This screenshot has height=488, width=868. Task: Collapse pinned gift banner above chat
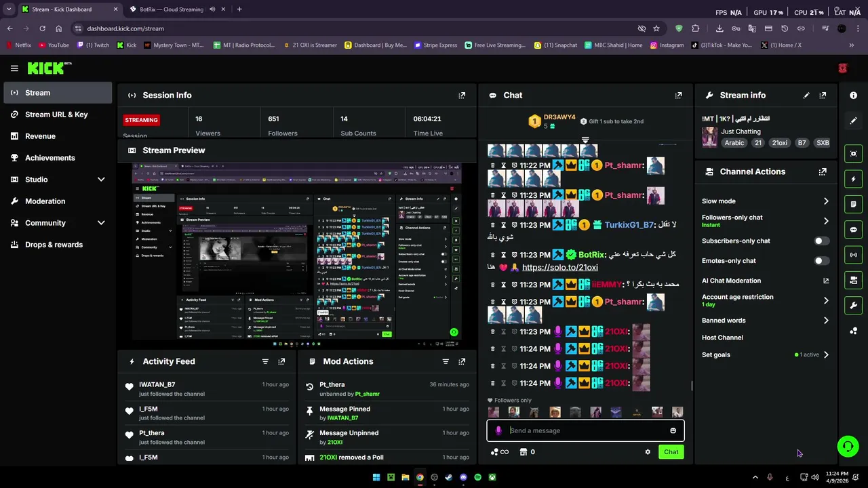pos(585,140)
